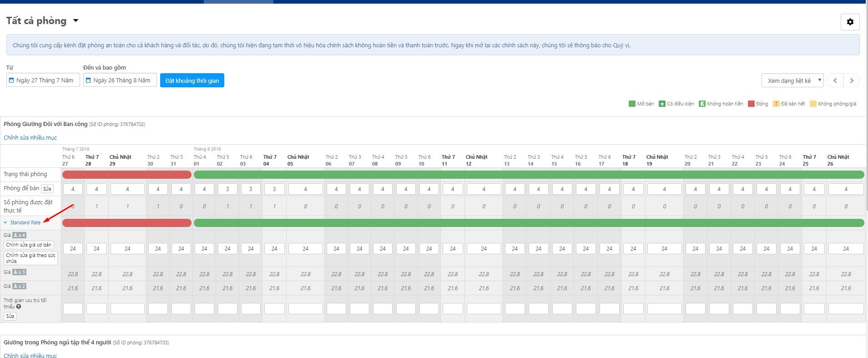Image resolution: width=868 pixels, height=358 pixels.
Task: Select price field 24 for Thứ 7 28
Action: tap(96, 248)
